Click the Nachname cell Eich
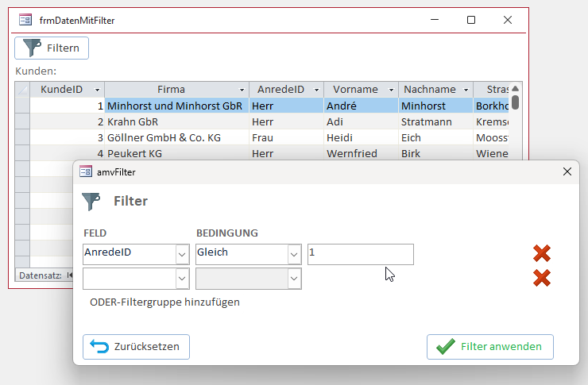 (x=435, y=137)
